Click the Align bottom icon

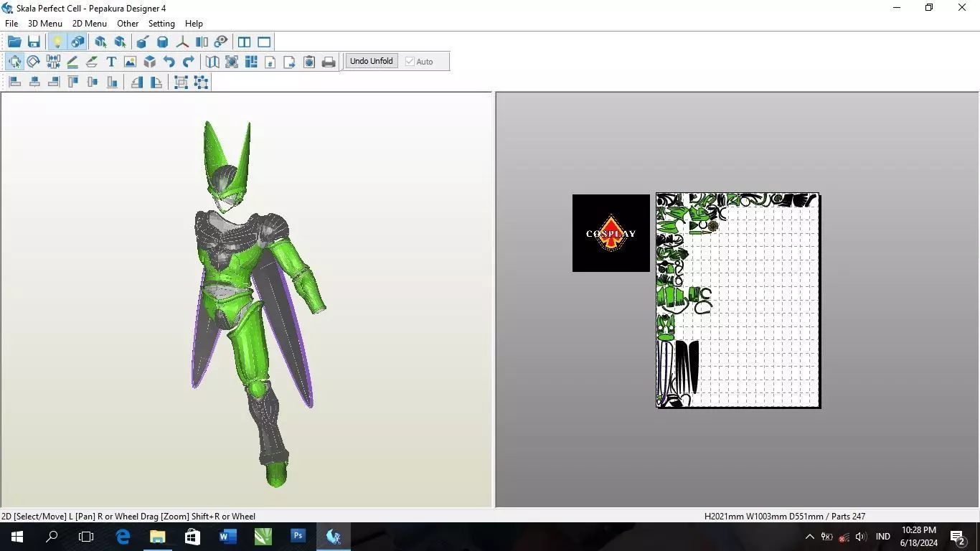[111, 82]
